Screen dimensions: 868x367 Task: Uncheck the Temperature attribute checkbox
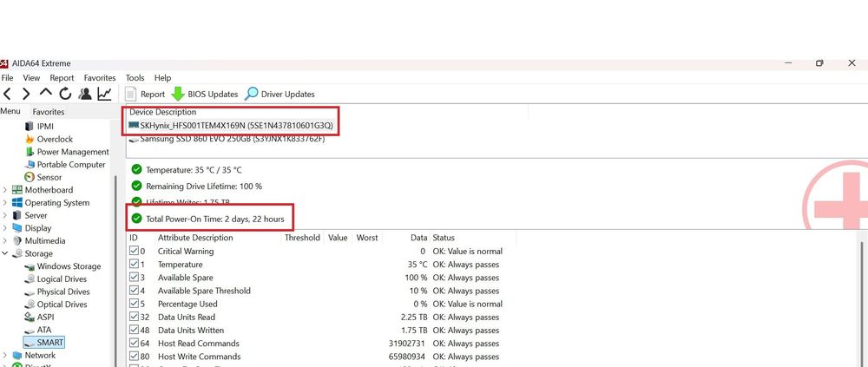coord(134,264)
